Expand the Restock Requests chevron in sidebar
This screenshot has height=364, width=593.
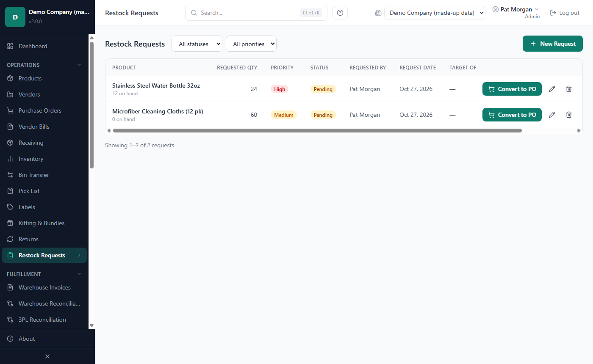(x=79, y=255)
